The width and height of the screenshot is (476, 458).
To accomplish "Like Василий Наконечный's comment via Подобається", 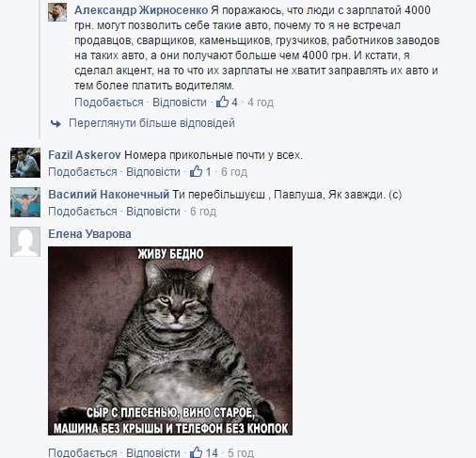I will click(83, 212).
